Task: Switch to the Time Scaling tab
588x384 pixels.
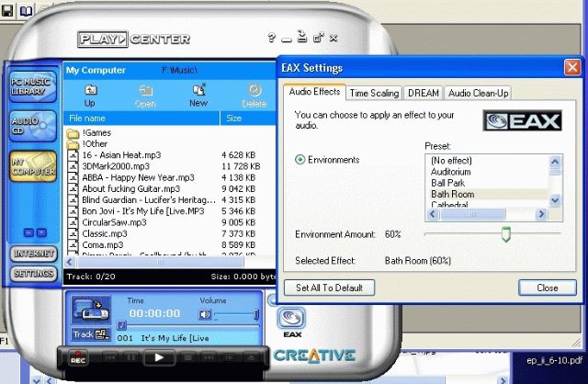Action: [374, 93]
